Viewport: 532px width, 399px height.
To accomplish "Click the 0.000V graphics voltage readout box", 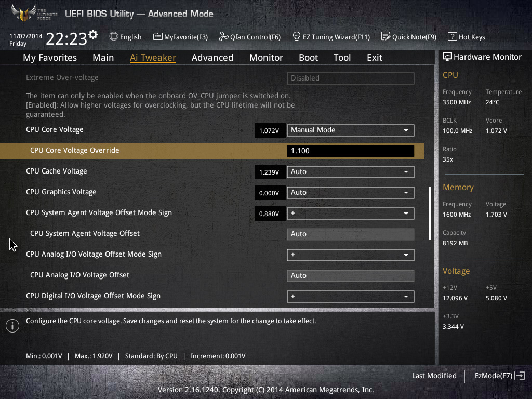I will [x=270, y=193].
